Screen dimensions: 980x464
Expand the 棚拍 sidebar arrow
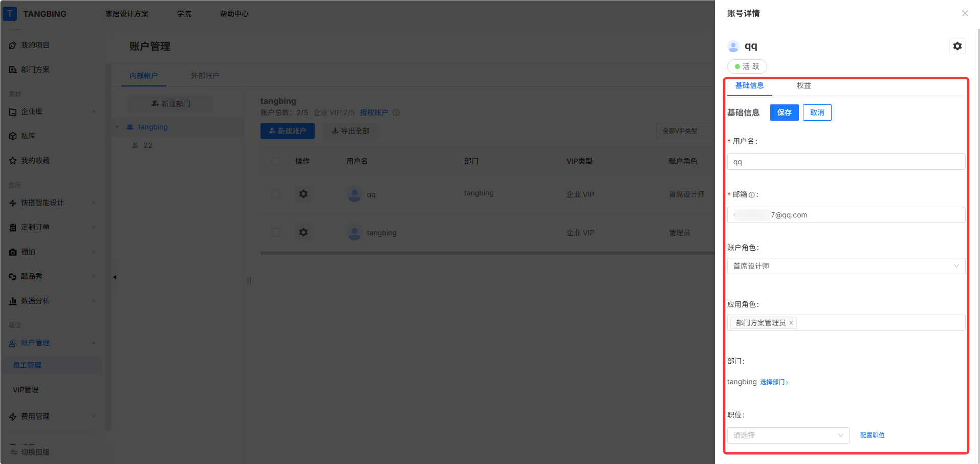[94, 252]
